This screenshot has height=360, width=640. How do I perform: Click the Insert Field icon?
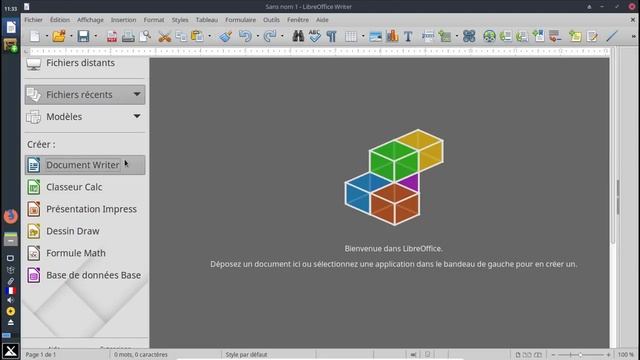(444, 36)
